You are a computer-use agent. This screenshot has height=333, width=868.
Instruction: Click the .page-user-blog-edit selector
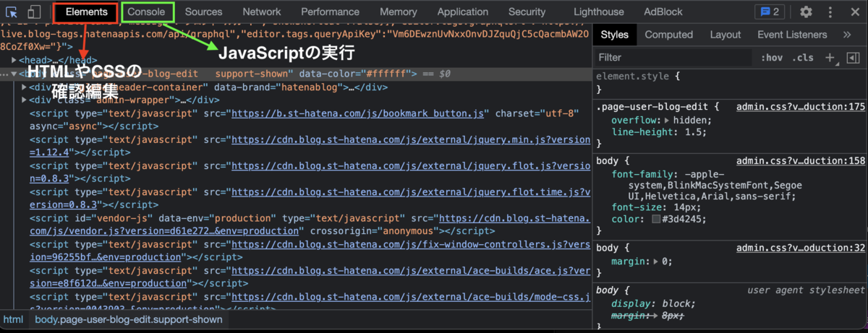[x=654, y=107]
